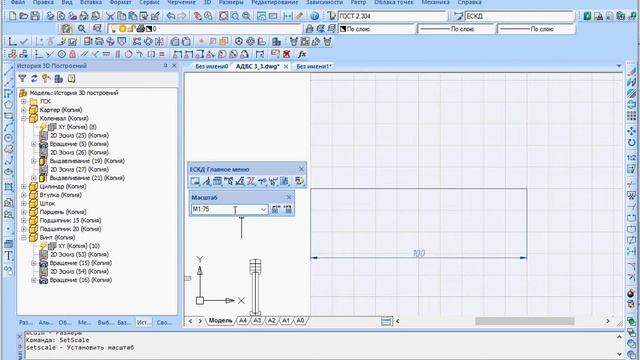Switch to the A0 layout tab
The width and height of the screenshot is (640, 360).
pyautogui.click(x=300, y=321)
